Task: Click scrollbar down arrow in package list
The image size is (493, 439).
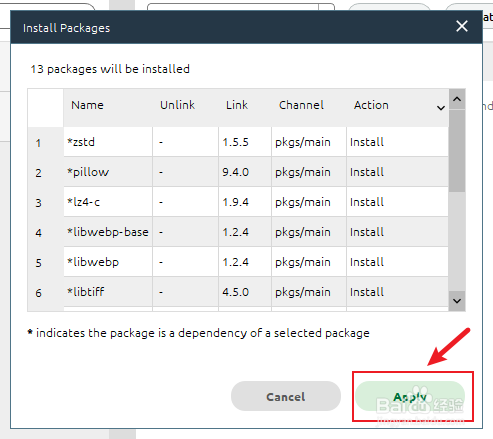Action: [x=457, y=301]
